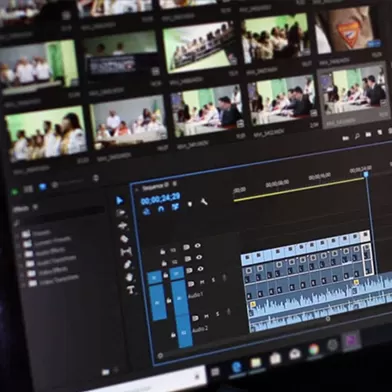Select the Razor tool
This screenshot has width=392, height=392.
click(124, 239)
